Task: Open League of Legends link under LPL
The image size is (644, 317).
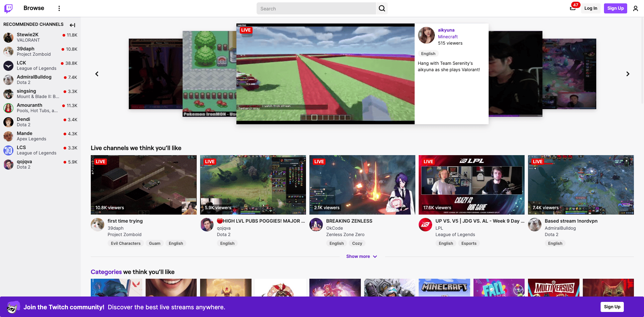Action: click(455, 235)
